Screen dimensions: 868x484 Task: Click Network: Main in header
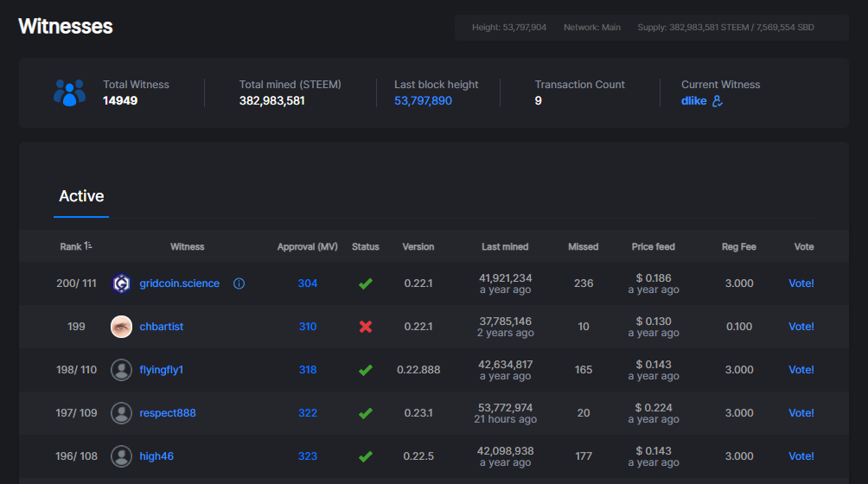click(591, 27)
